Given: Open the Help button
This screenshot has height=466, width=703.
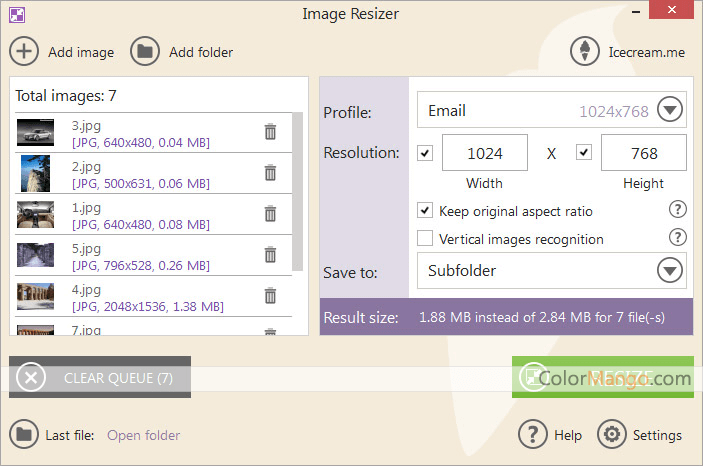Looking at the screenshot, I should [534, 435].
